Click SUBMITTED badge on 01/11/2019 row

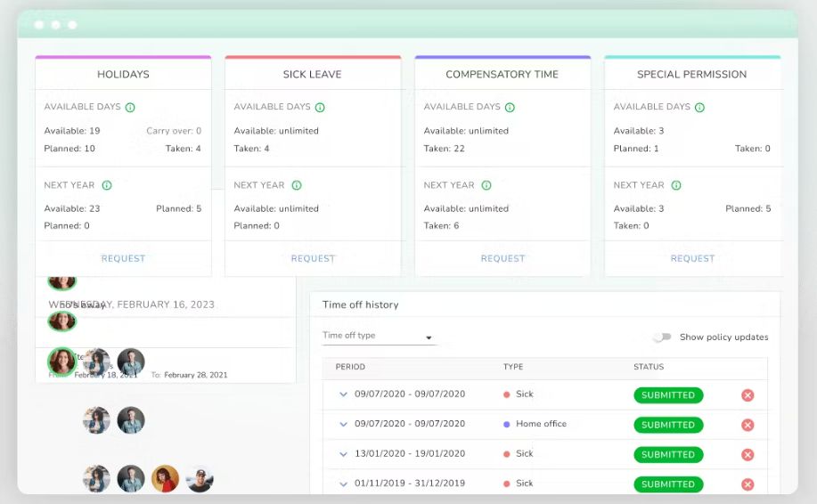(x=668, y=484)
